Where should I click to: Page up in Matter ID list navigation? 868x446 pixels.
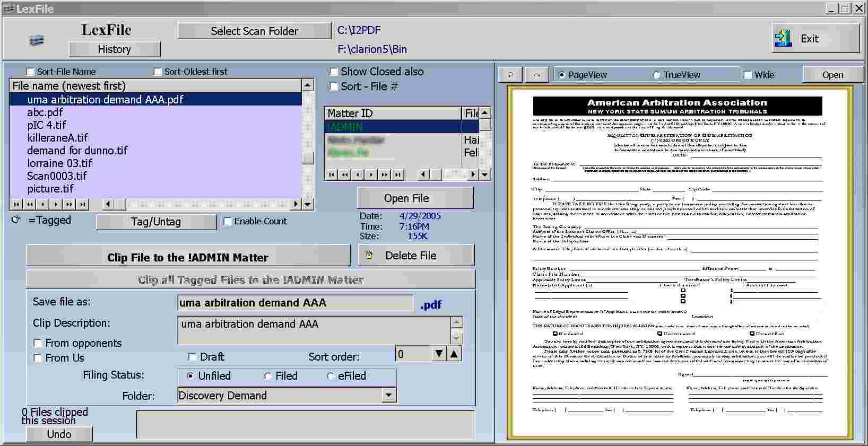[345, 174]
